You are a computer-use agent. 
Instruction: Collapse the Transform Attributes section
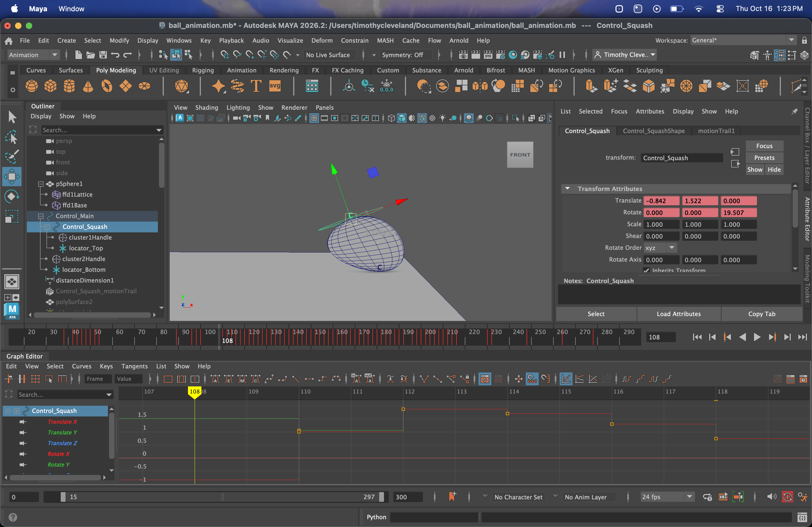tap(567, 189)
